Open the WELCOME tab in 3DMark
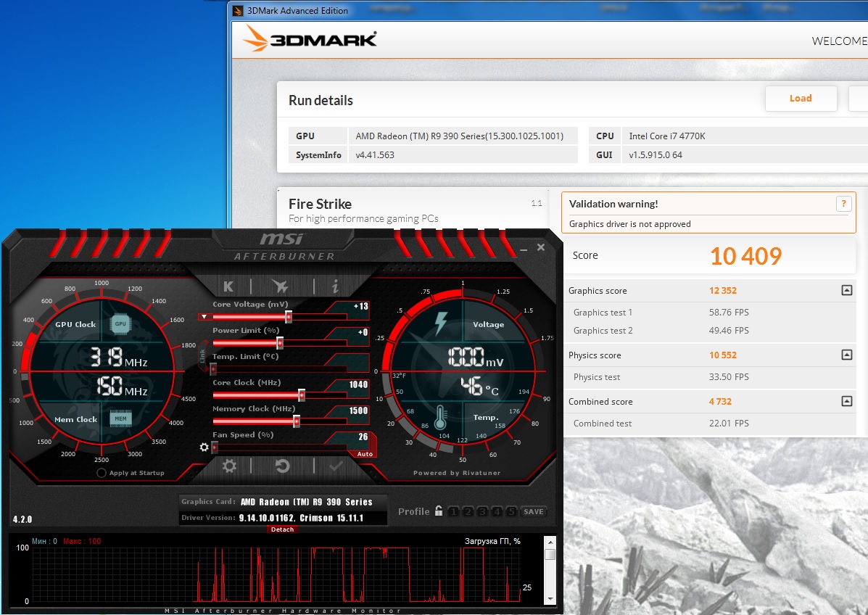 tap(839, 41)
